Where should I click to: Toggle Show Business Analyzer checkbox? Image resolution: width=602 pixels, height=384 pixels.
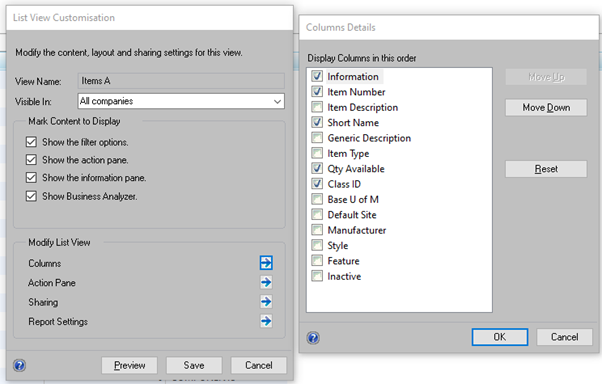(31, 196)
